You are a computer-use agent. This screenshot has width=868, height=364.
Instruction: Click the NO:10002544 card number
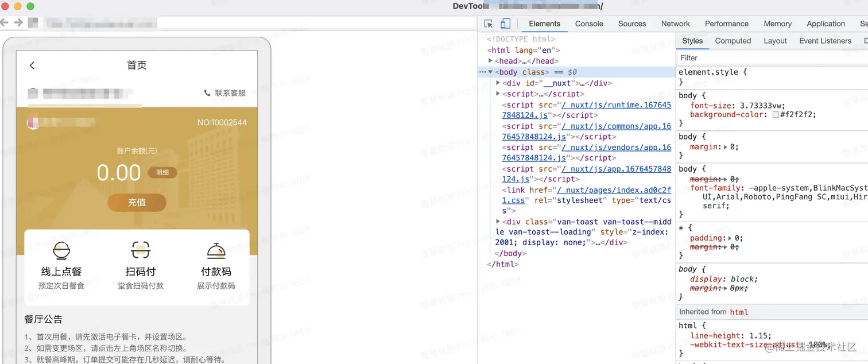click(222, 123)
